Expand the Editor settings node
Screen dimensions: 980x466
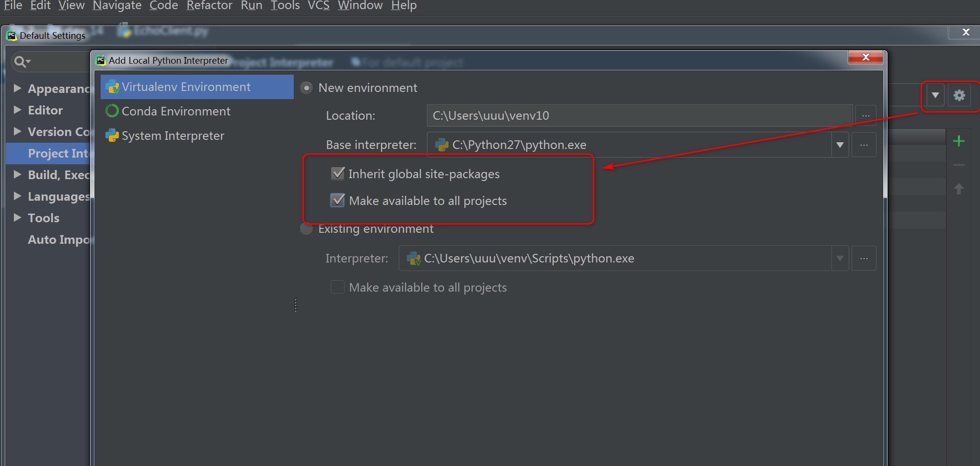point(17,110)
